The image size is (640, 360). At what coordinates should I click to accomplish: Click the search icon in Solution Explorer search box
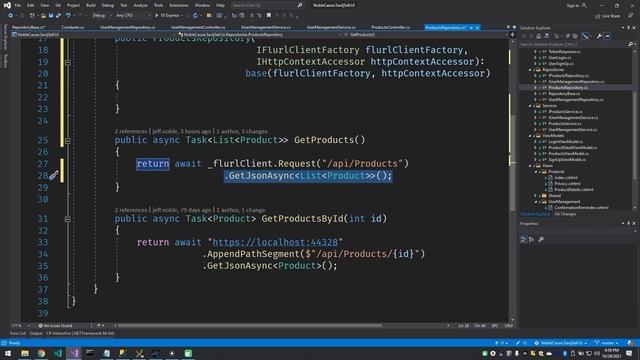tap(631, 44)
